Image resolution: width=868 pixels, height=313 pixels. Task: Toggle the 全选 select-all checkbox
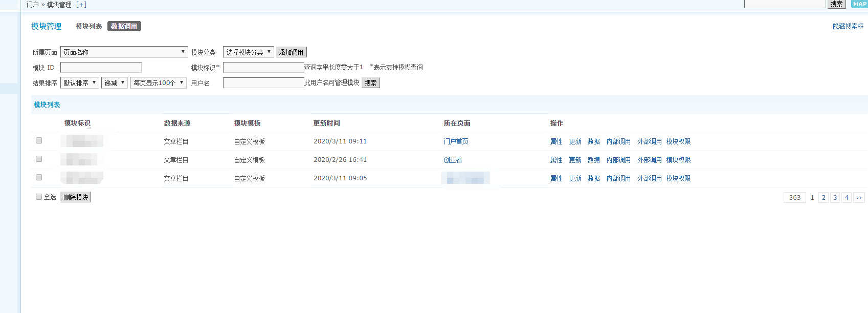click(39, 197)
